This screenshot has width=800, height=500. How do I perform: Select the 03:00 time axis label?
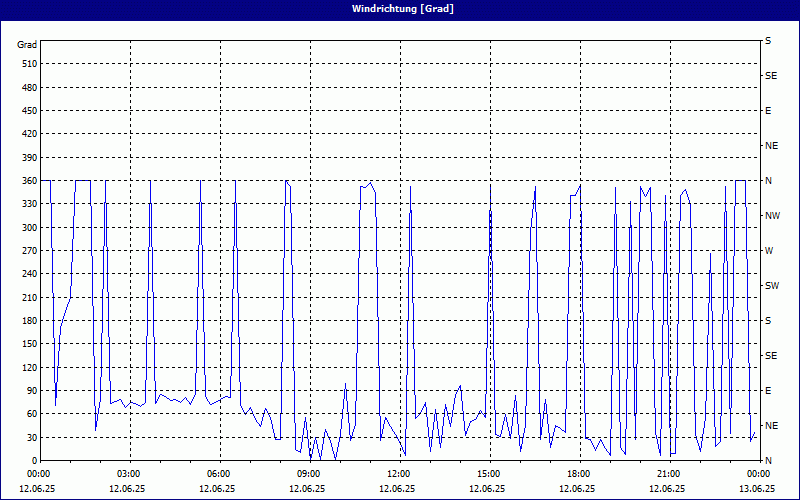click(128, 474)
